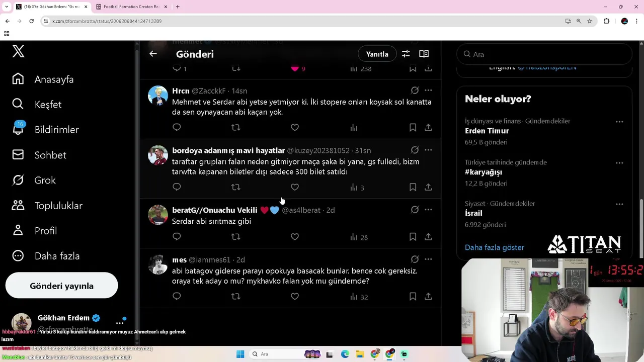Bookmark Hrcn's post
This screenshot has width=644, height=362.
coord(413,128)
